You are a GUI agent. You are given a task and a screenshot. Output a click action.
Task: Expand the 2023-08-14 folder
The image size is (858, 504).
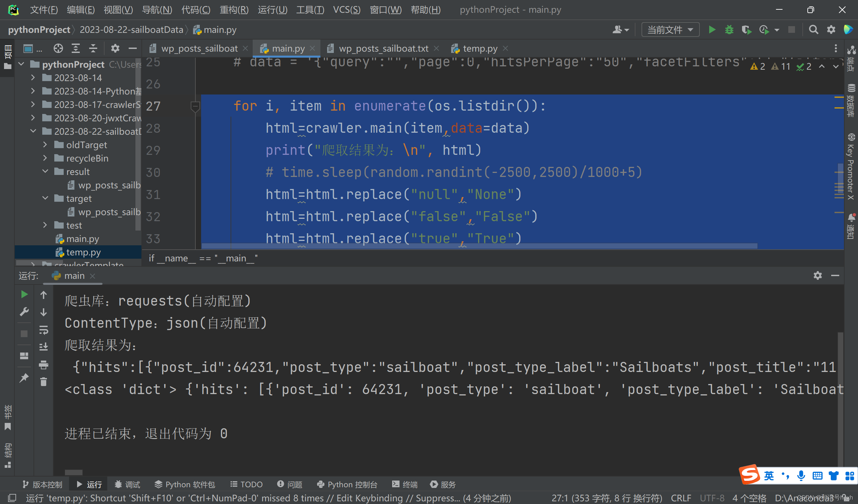tap(33, 78)
